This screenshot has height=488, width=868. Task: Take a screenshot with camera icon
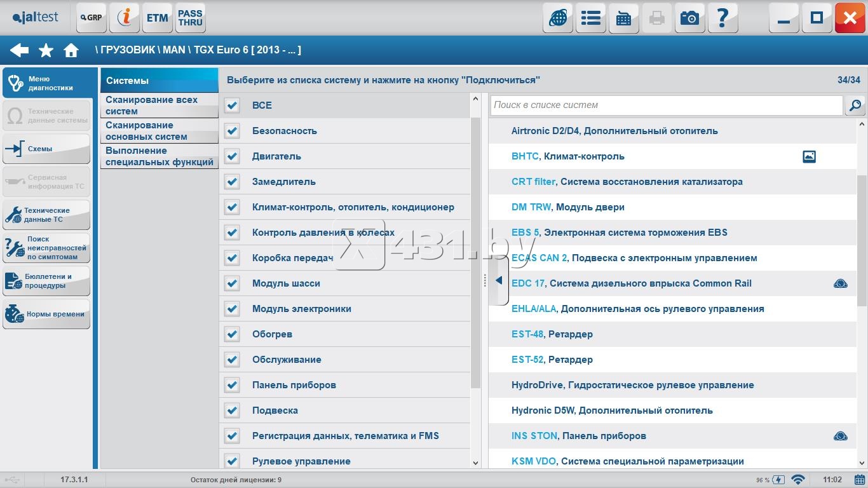[689, 18]
